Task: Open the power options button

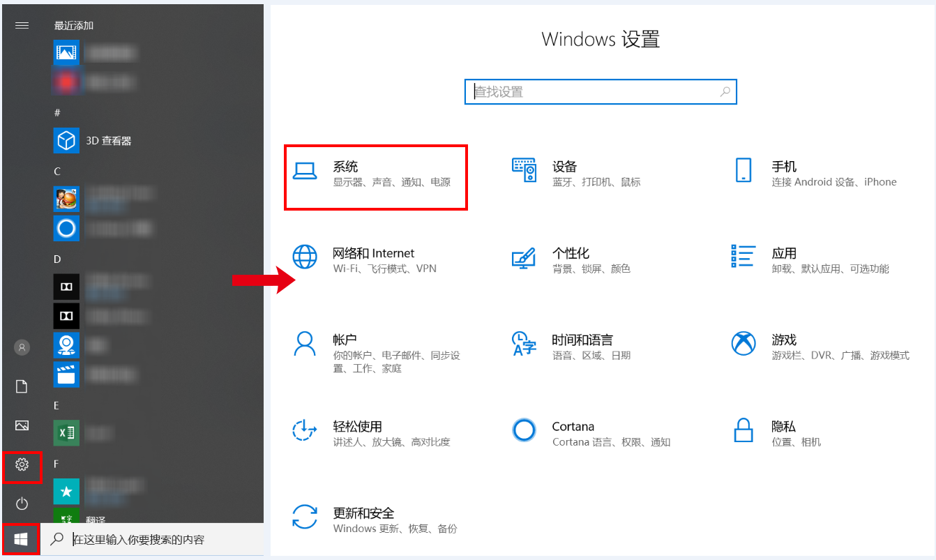Action: 22,503
